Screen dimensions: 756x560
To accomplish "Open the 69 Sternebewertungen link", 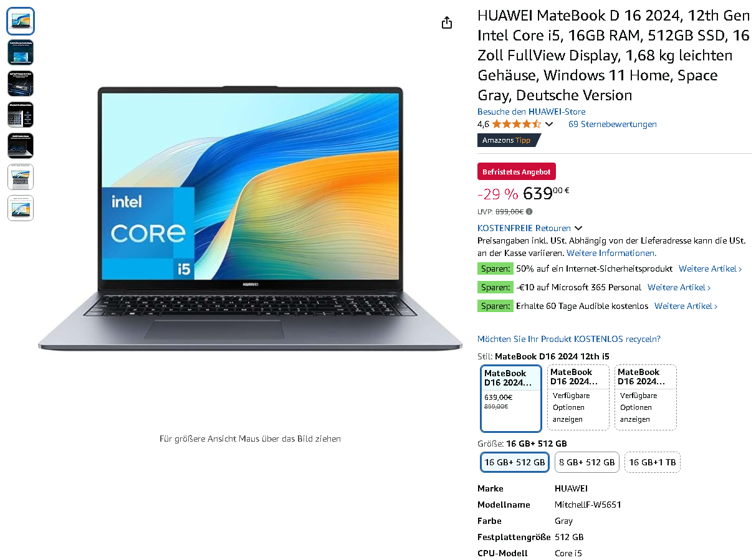I will (613, 124).
